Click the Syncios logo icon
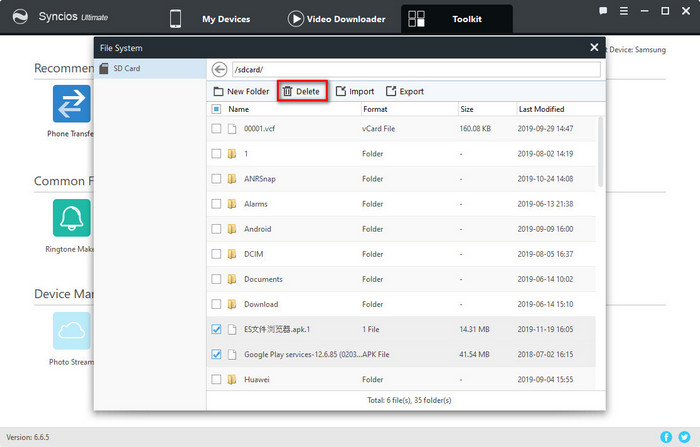 coord(20,17)
